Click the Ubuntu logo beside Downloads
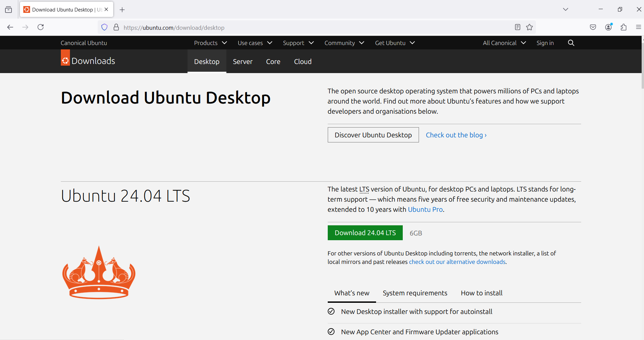This screenshot has height=340, width=644. point(65,58)
